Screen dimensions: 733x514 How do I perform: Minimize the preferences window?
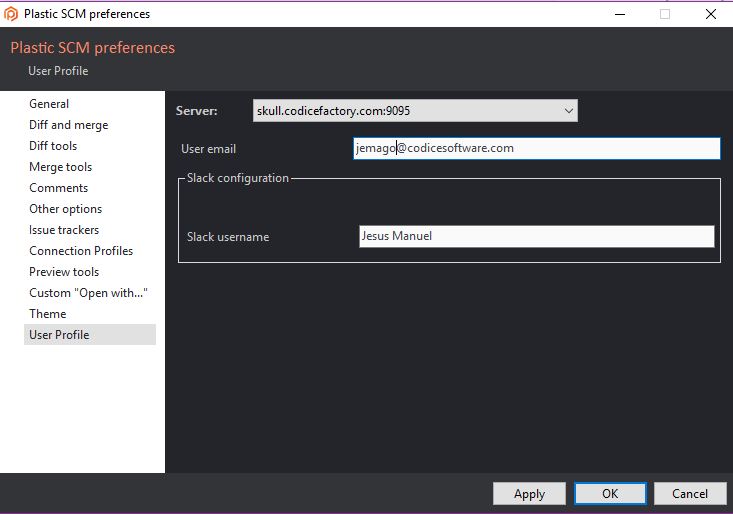(x=620, y=14)
